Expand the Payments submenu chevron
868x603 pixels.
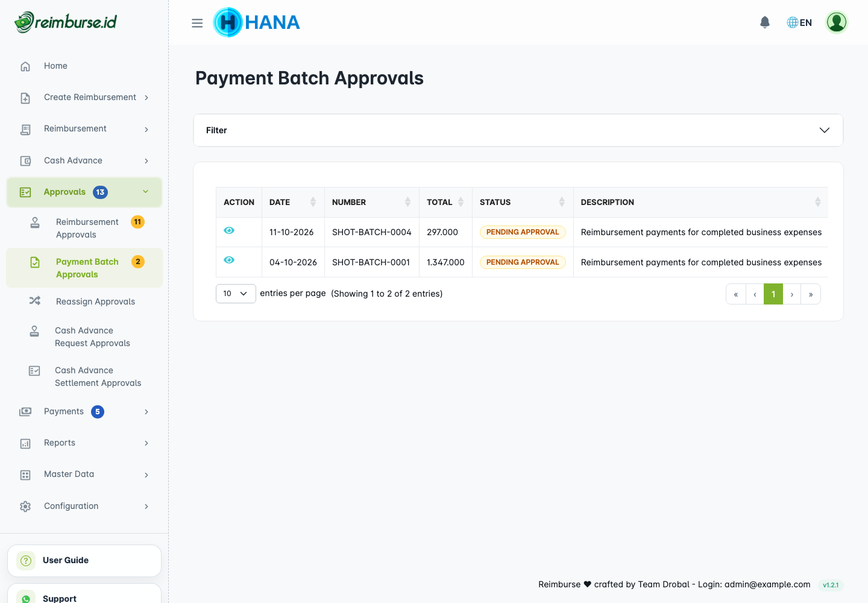pyautogui.click(x=146, y=412)
